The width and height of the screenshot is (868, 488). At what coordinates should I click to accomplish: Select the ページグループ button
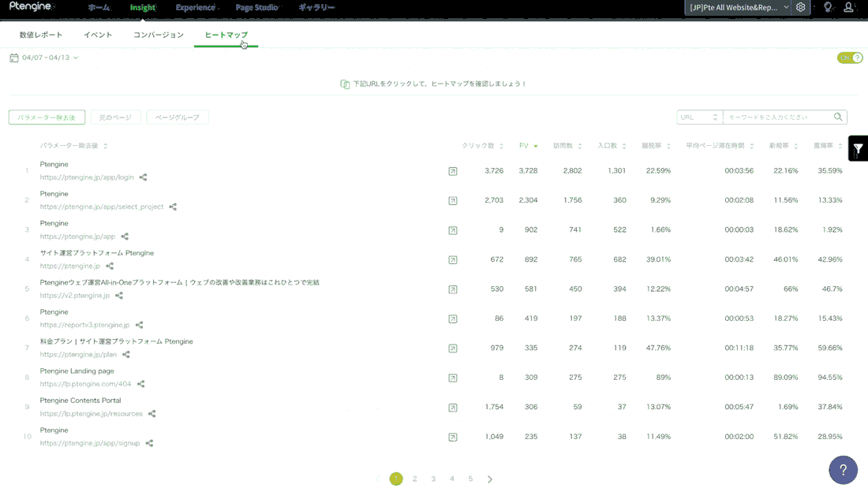[177, 117]
